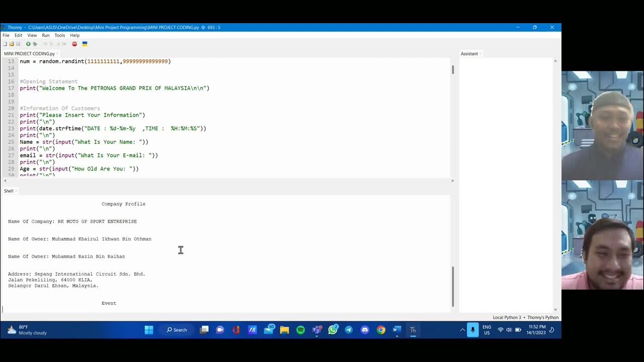Click shell line with 'Muhammad Razin Bin Raihan'

[x=66, y=256]
